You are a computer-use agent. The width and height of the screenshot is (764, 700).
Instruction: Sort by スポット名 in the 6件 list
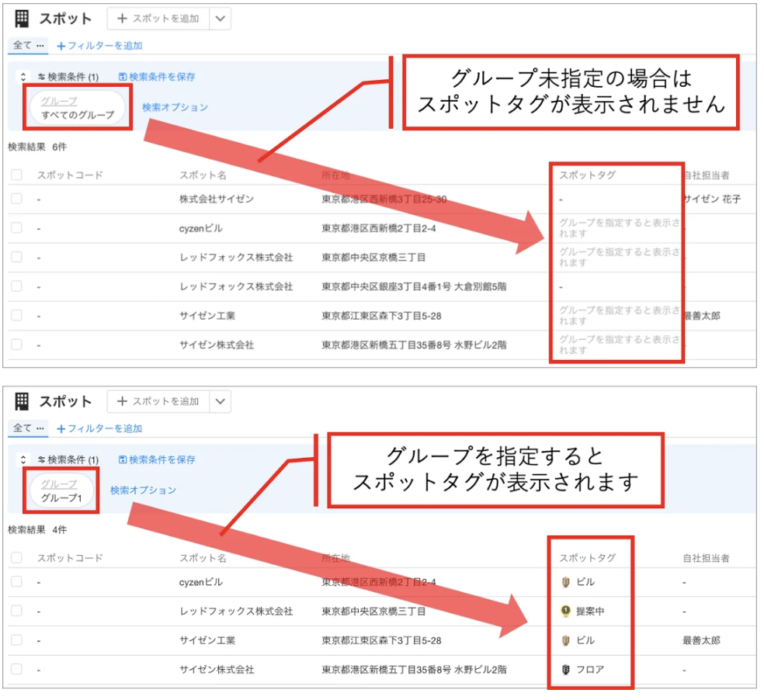click(x=203, y=175)
